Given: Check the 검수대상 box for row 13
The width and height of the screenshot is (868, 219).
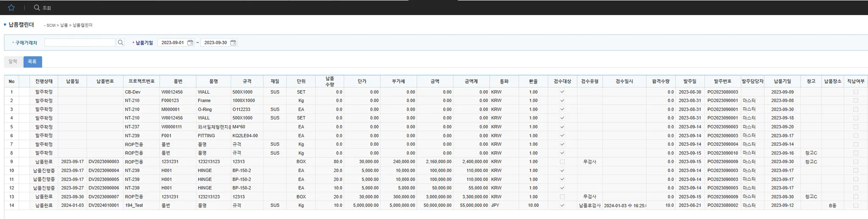Looking at the screenshot, I should [x=562, y=197].
